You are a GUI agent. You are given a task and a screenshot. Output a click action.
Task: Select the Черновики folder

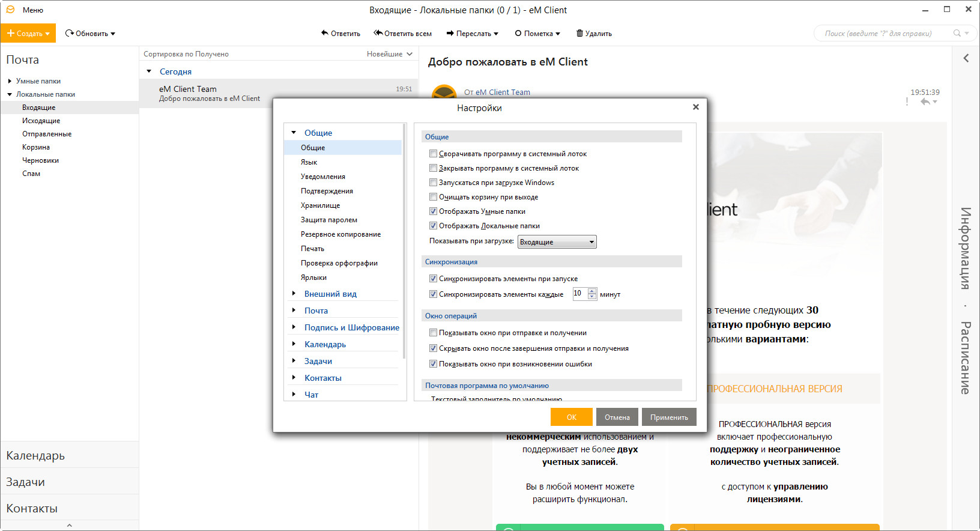[x=40, y=160]
